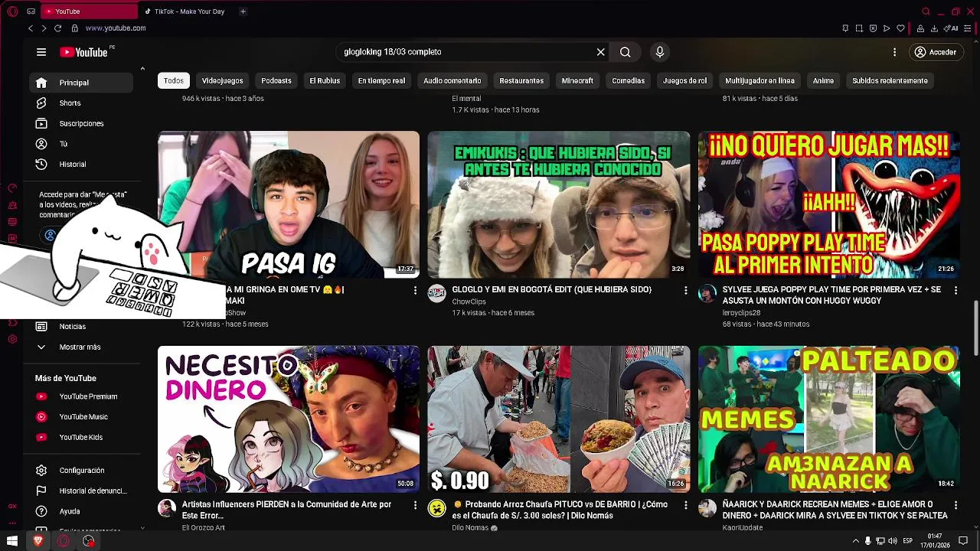980x551 pixels.
Task: Open Windows Start menu
Action: (12, 541)
